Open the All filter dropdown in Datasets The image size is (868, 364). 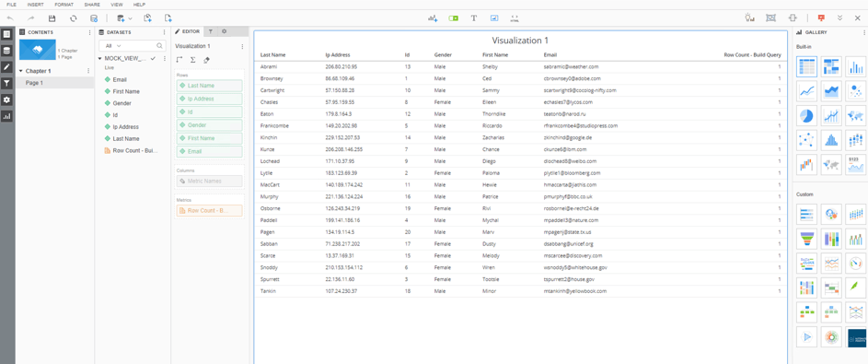[x=113, y=45]
